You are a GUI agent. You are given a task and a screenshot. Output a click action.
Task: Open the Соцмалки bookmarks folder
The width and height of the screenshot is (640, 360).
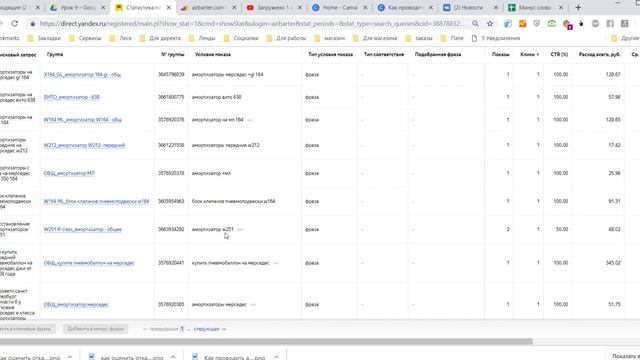pyautogui.click(x=241, y=38)
